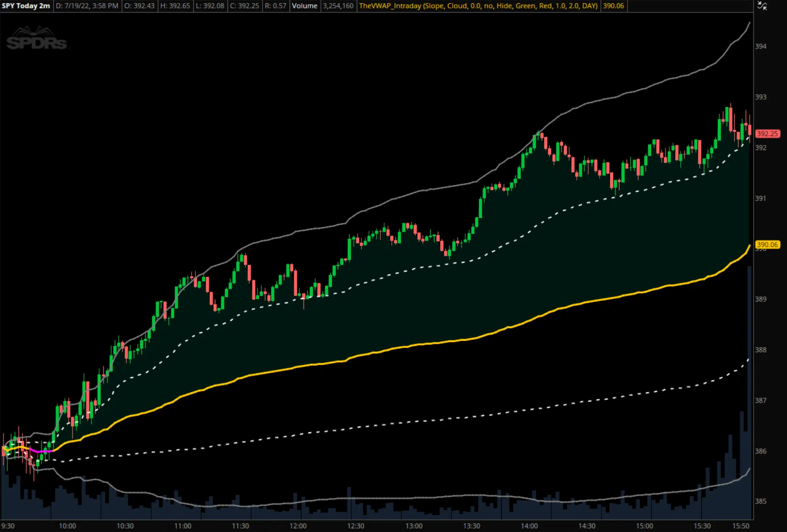Click the 15:50 time axis label
The height and width of the screenshot is (532, 787).
click(x=741, y=526)
